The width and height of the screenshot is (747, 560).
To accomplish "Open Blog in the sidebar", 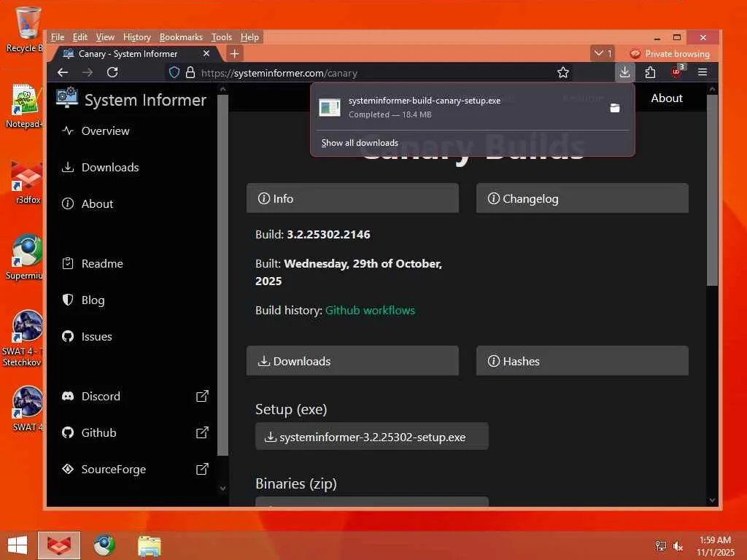I will tap(93, 300).
